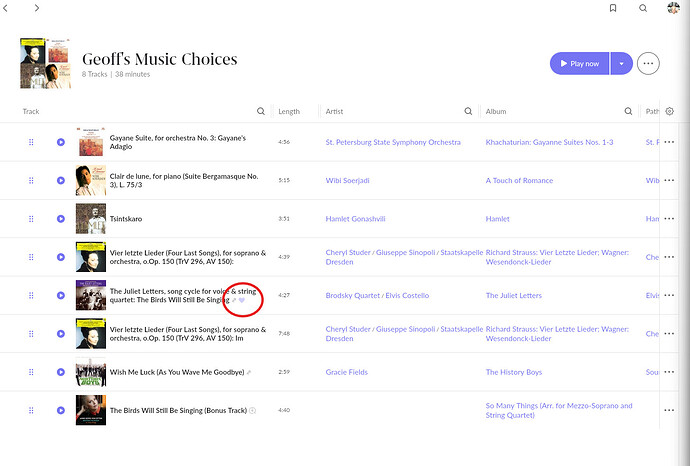Image resolution: width=690 pixels, height=466 pixels.
Task: Play the Clair de lune track
Action: click(61, 181)
